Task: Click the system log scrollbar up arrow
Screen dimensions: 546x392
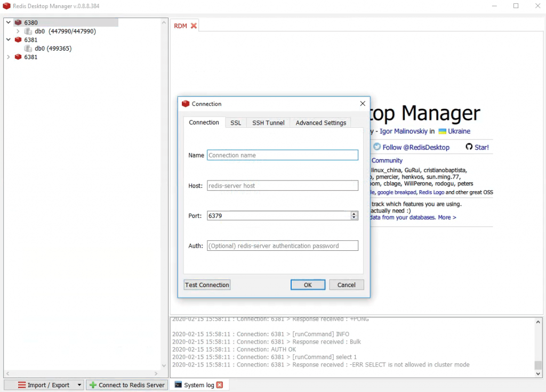Action: [538, 322]
